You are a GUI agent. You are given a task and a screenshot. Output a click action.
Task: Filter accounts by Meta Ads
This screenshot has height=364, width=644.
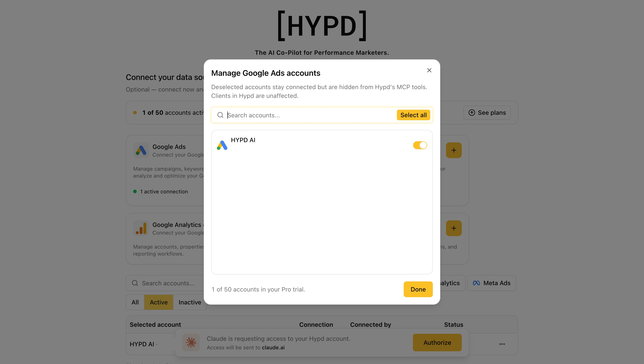coord(492,283)
